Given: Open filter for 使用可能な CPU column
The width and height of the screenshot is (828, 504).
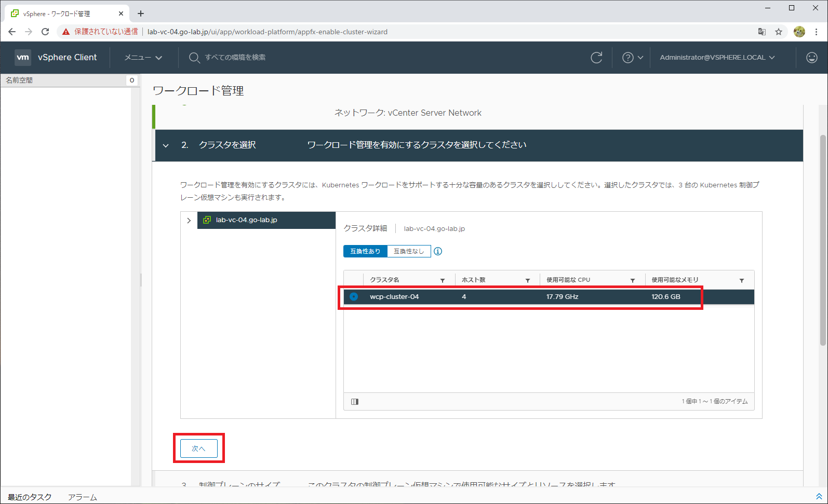Looking at the screenshot, I should coord(633,280).
